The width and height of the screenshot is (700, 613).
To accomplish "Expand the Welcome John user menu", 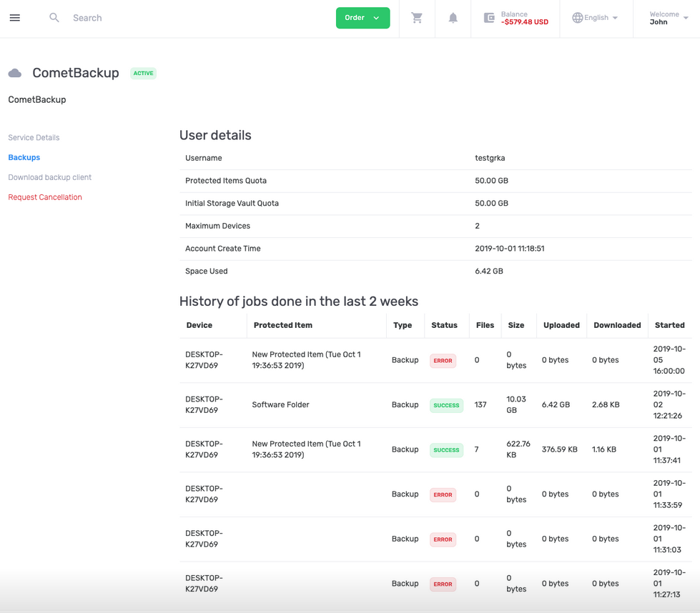I will click(668, 18).
